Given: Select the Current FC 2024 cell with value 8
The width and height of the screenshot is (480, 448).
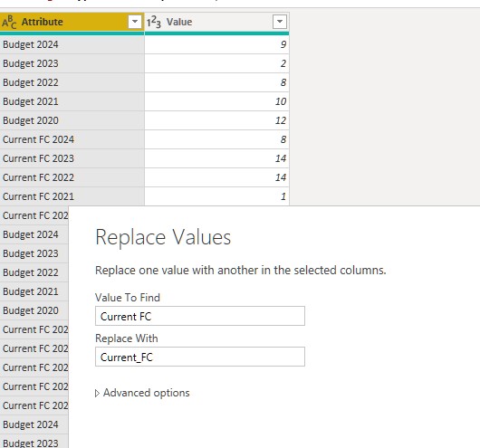Looking at the screenshot, I should pos(72,139).
